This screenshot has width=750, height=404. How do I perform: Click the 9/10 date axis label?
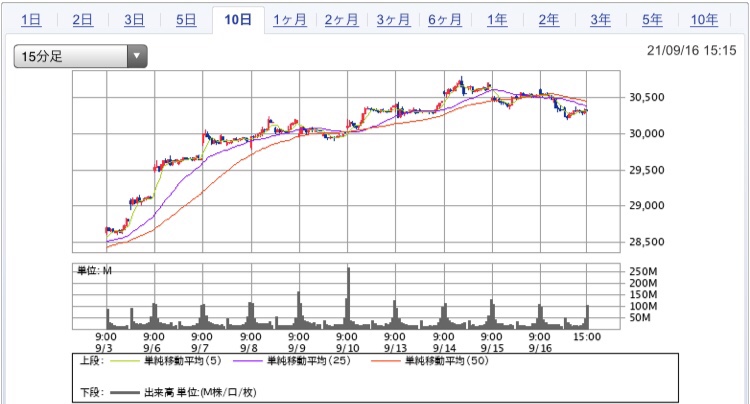347,348
